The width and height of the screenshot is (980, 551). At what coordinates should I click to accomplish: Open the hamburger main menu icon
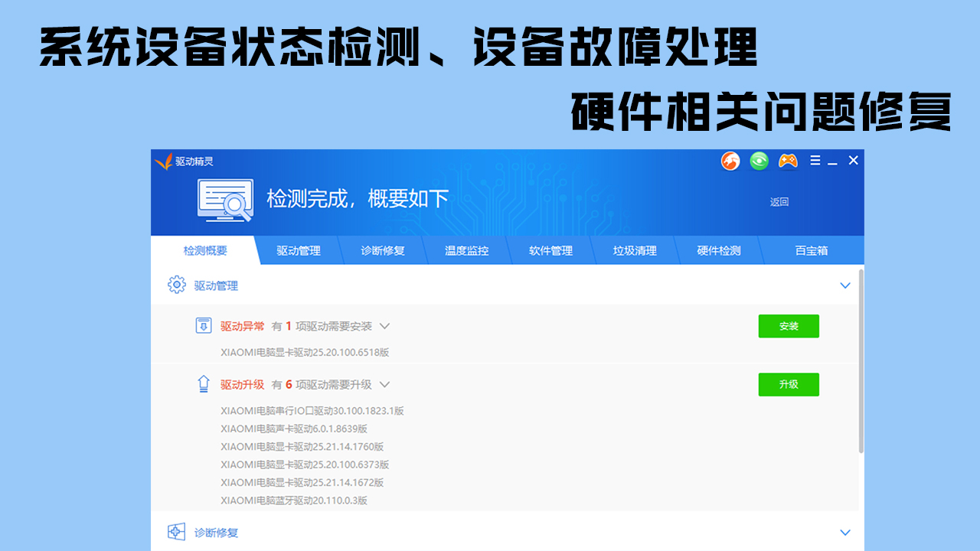[x=815, y=161]
